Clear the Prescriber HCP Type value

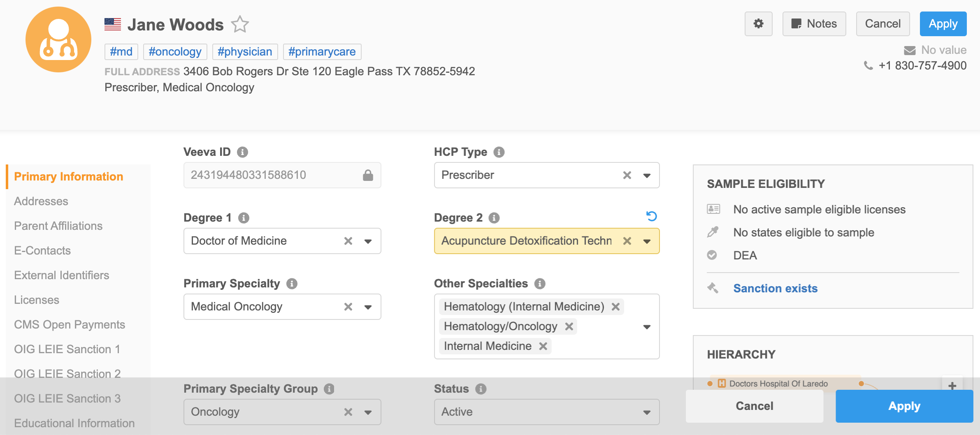pyautogui.click(x=627, y=175)
